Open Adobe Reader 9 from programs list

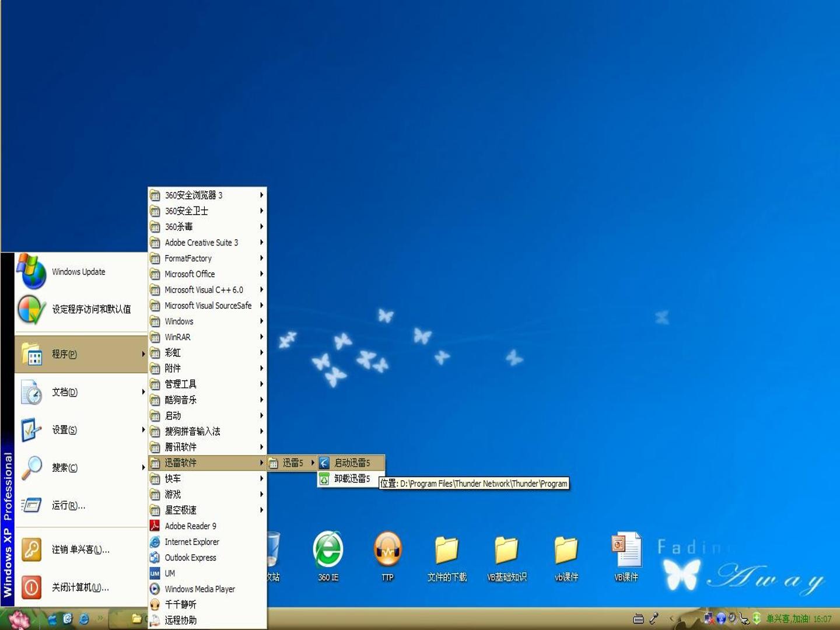[x=207, y=526]
